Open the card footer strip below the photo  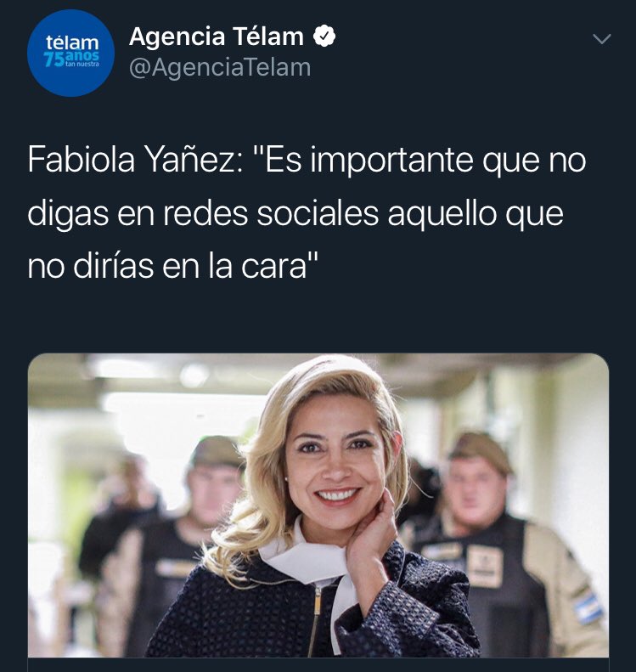click(x=318, y=664)
